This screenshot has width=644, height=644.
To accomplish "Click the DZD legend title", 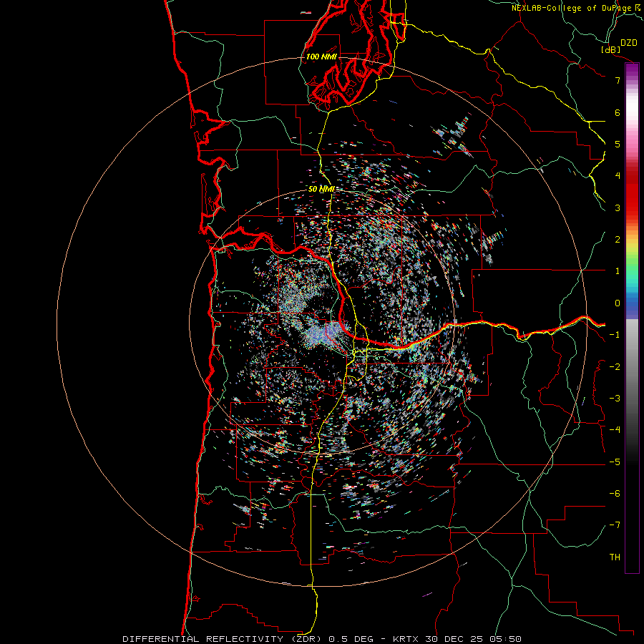I will (629, 43).
